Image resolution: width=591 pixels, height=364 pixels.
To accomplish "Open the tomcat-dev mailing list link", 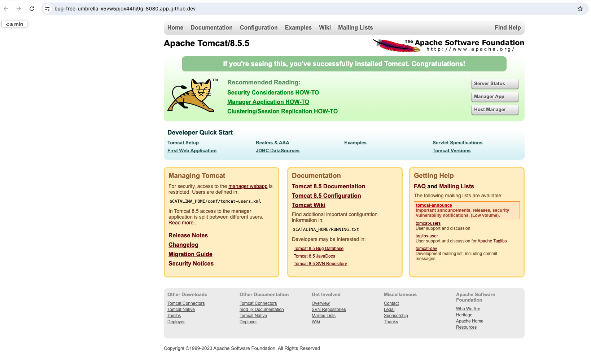I will click(426, 249).
